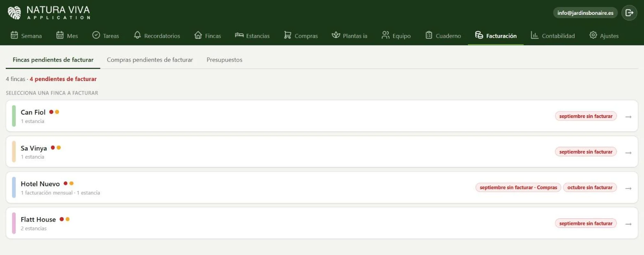Click the Contabilidad bar chart icon
This screenshot has height=255, width=644.
pos(535,35)
